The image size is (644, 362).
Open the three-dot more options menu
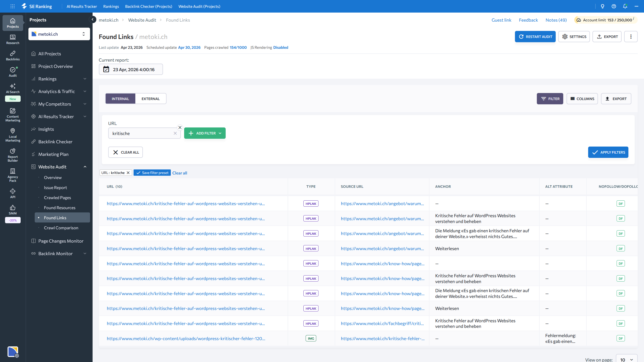631,37
